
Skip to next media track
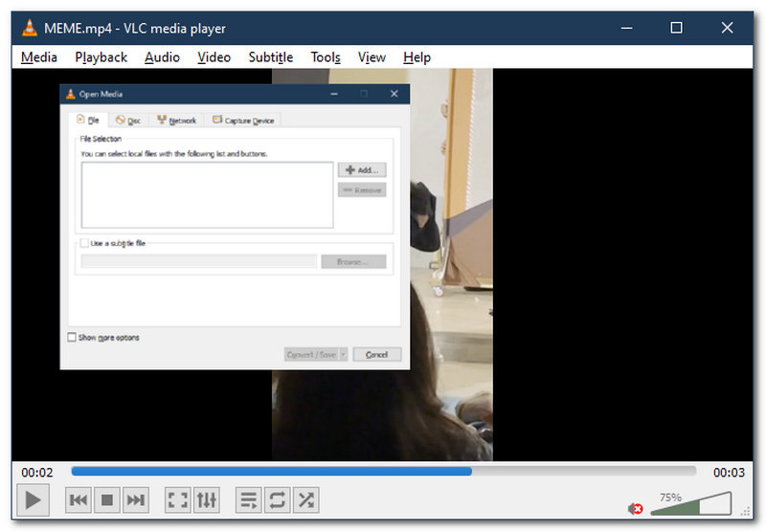(136, 499)
